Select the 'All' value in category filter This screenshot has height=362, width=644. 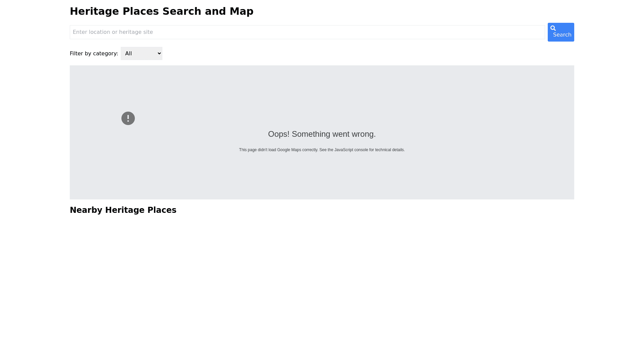coord(129,54)
